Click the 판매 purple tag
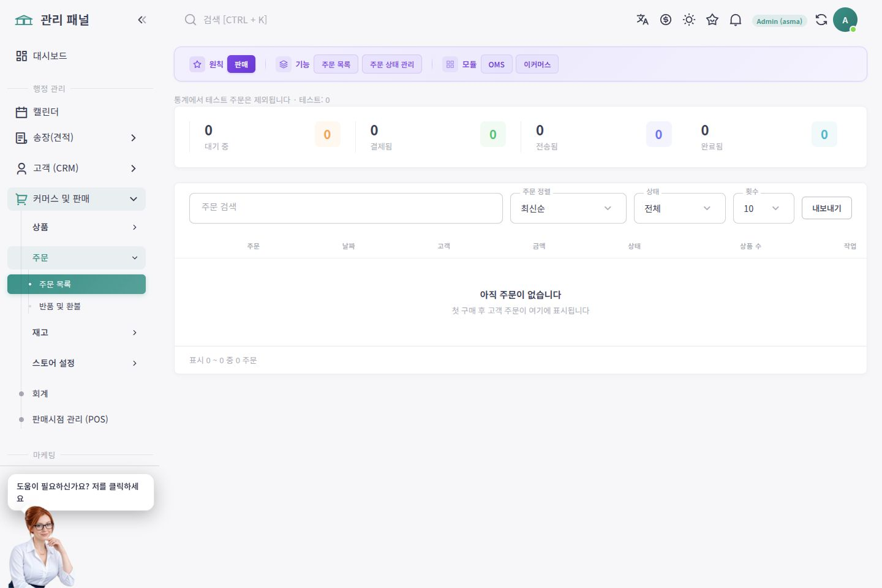The image size is (882, 588). coord(241,64)
